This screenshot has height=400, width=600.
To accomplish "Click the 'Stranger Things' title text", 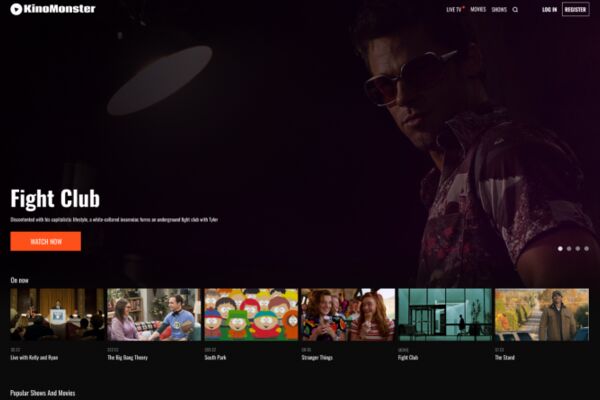I will (x=317, y=358).
